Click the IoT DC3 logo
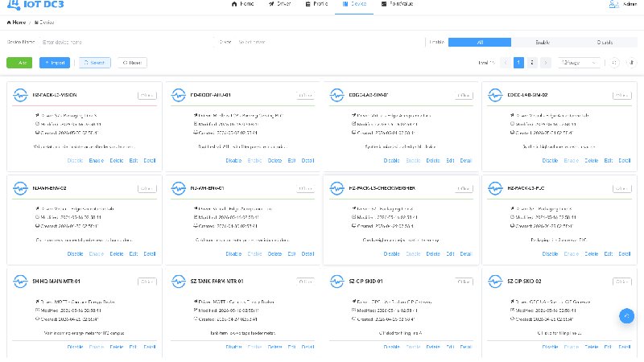This screenshot has width=644, height=362. pyautogui.click(x=35, y=5)
